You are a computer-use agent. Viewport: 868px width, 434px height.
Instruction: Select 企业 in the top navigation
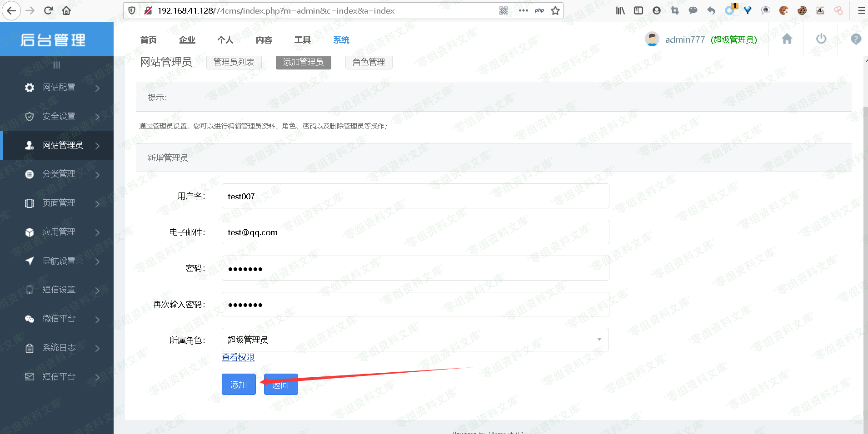point(187,40)
